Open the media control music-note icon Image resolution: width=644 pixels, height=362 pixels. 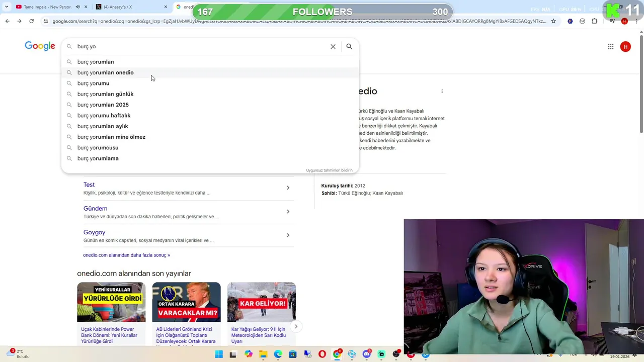(612, 21)
